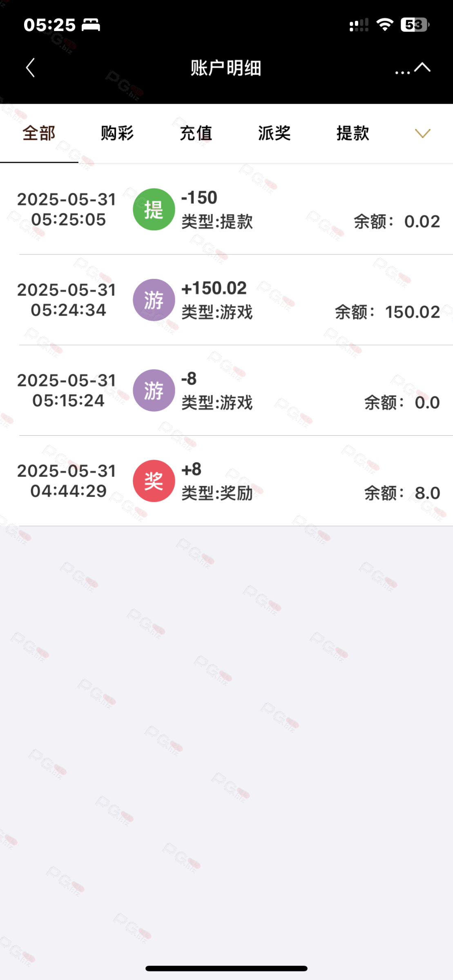Tap the 账户明细 page title
The image size is (453, 980).
[226, 68]
